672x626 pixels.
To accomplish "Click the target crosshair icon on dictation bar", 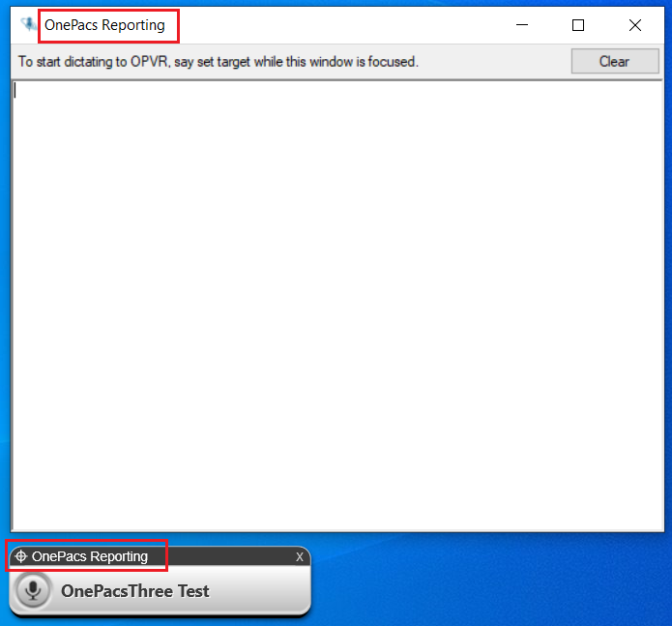I will (20, 556).
